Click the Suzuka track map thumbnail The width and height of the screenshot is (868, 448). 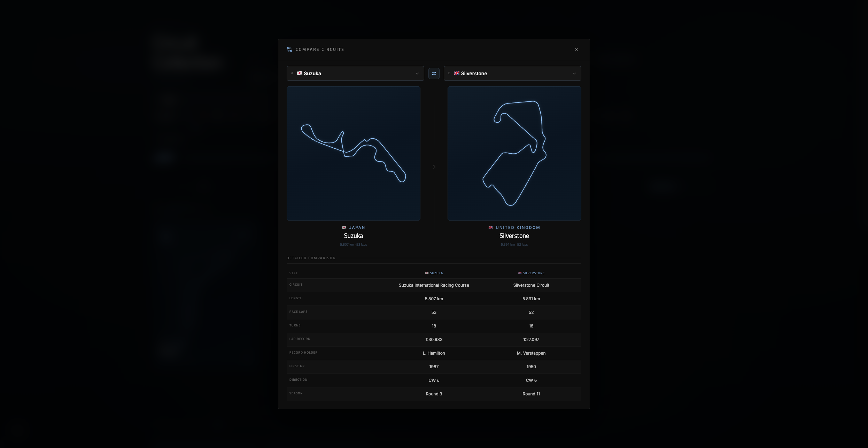pyautogui.click(x=353, y=153)
